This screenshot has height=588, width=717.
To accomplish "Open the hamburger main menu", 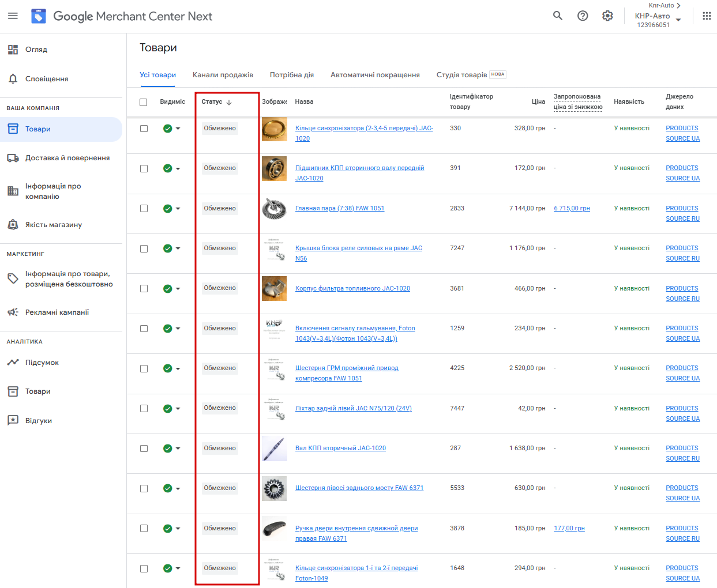I will pos(13,16).
